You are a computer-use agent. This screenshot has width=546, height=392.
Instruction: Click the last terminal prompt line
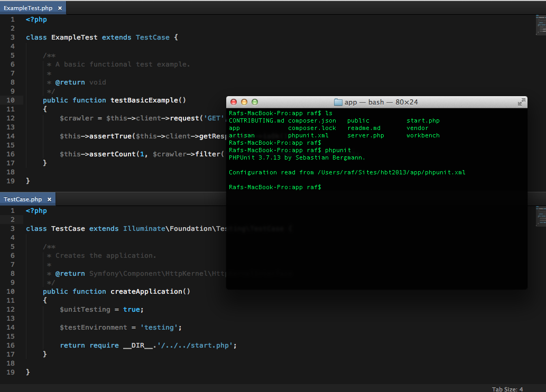pyautogui.click(x=275, y=188)
